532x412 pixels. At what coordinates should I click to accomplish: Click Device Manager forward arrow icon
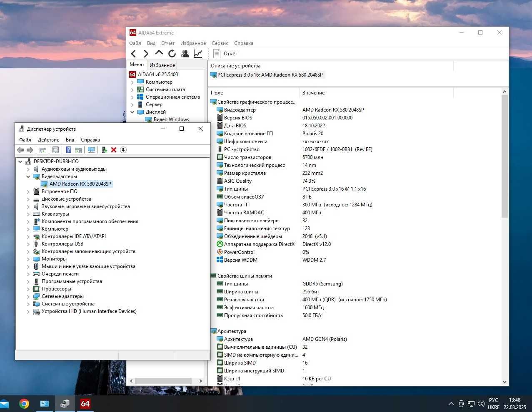pos(30,150)
